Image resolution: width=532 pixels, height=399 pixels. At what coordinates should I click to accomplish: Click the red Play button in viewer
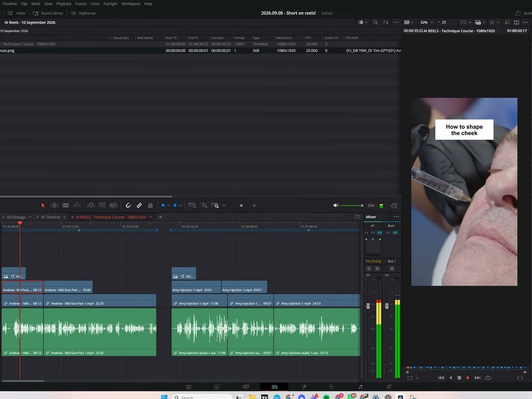click(x=468, y=377)
